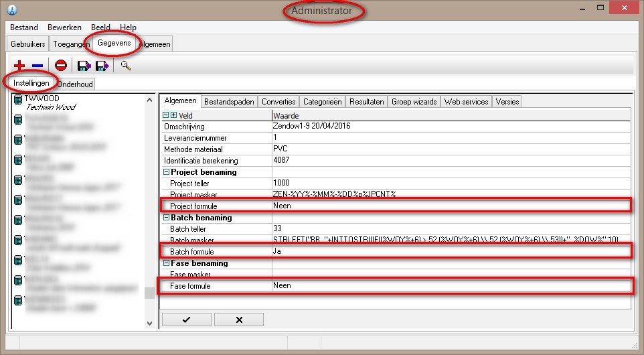Click the red plus add icon
The image size is (644, 355).
(x=19, y=66)
